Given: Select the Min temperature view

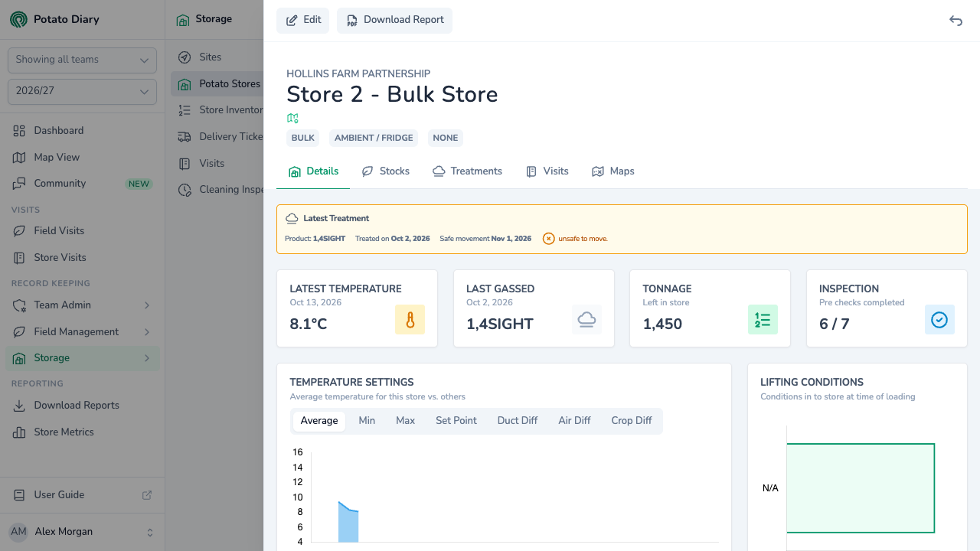Looking at the screenshot, I should (367, 421).
